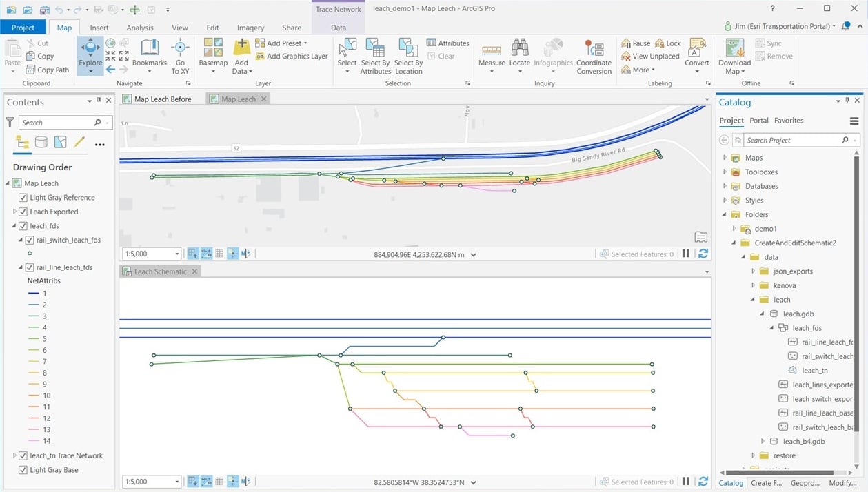868x492 pixels.
Task: Choose the Measure tool
Action: [x=492, y=56]
